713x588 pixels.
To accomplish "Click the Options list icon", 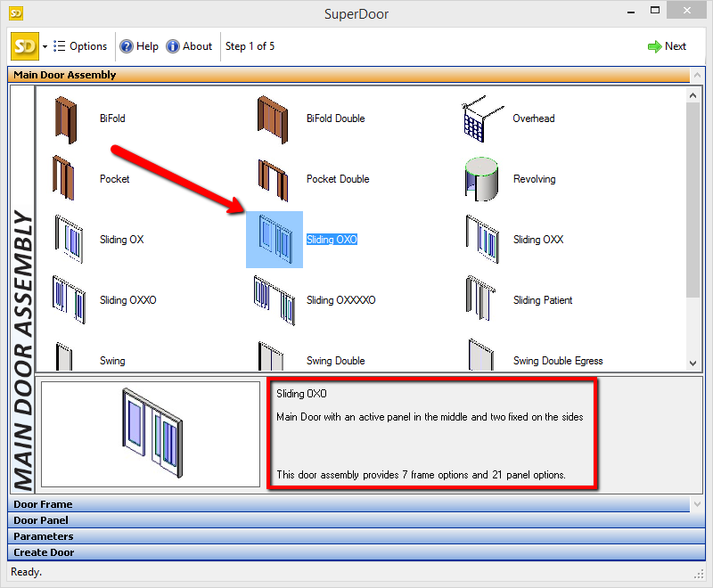I will (59, 46).
